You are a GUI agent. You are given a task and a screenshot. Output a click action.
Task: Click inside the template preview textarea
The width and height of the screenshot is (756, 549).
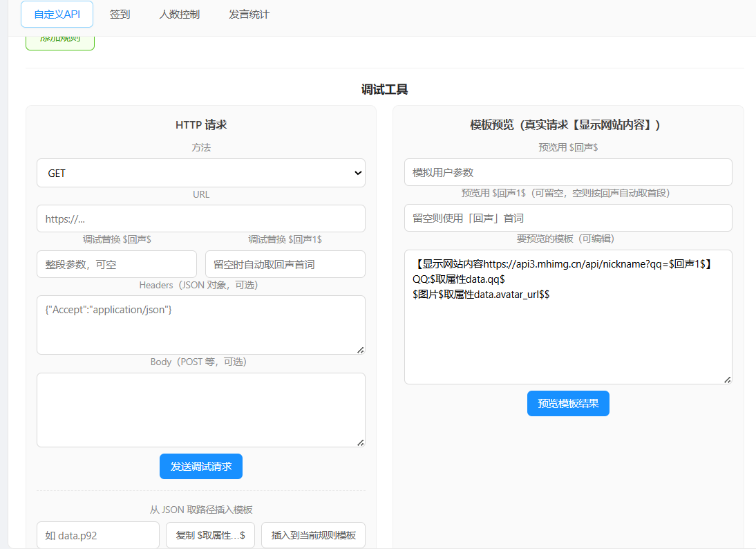pyautogui.click(x=568, y=317)
